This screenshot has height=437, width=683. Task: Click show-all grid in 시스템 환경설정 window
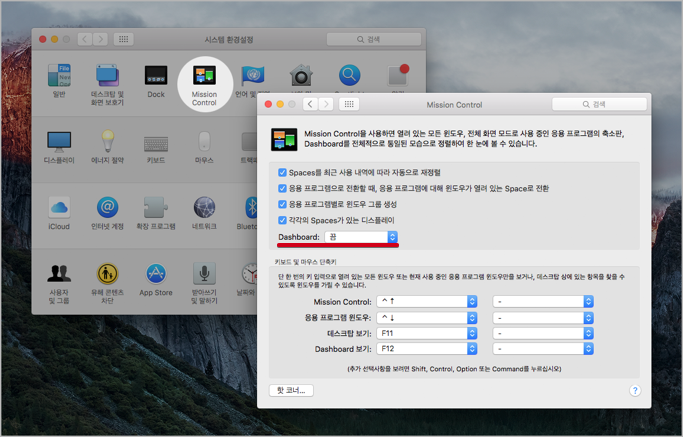click(x=123, y=39)
